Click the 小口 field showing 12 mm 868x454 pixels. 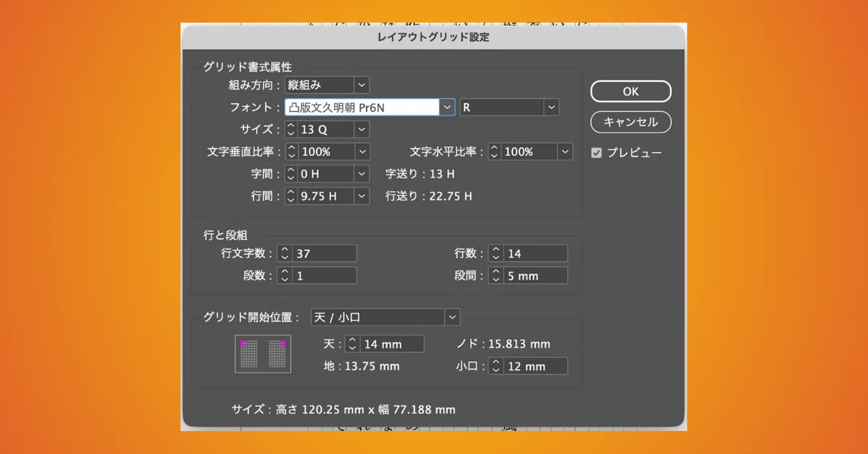pos(535,367)
